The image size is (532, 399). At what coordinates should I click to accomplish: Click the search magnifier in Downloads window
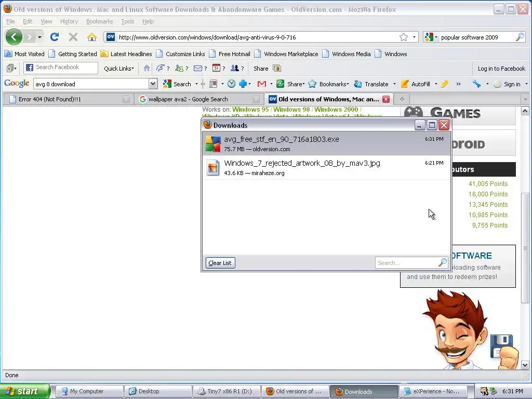tap(443, 262)
